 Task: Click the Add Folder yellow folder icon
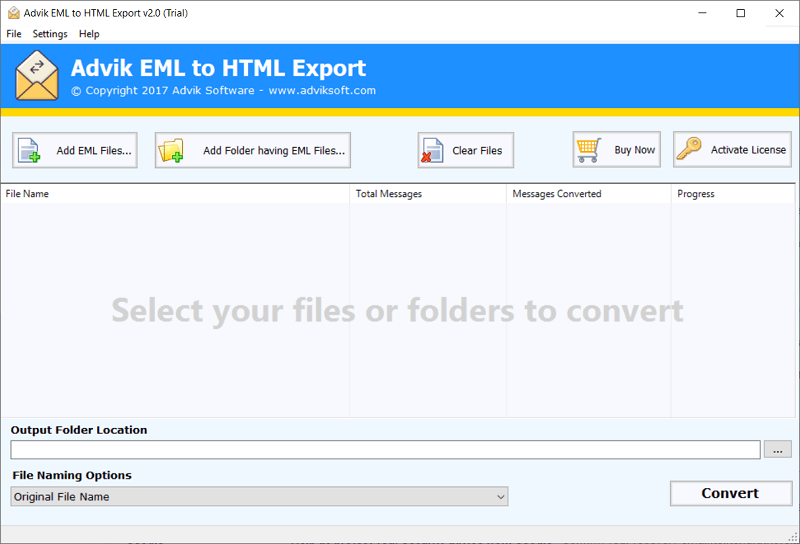[x=171, y=151]
